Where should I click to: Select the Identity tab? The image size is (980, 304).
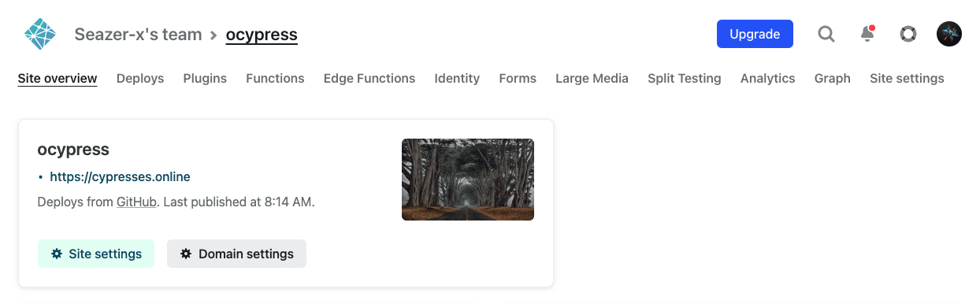(x=457, y=78)
